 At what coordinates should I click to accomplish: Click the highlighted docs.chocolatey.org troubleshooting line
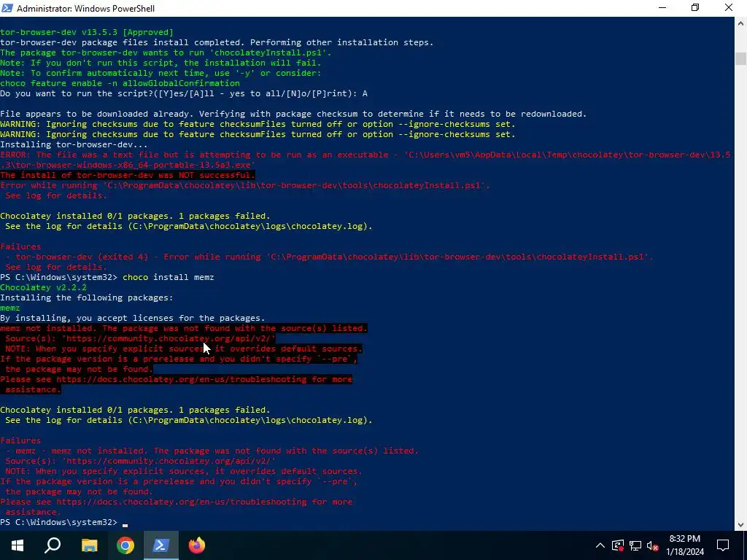(x=177, y=379)
